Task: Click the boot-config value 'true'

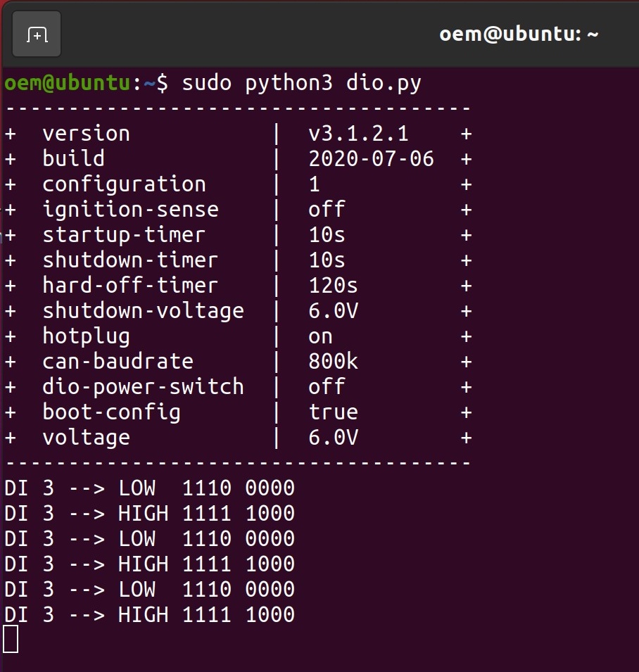Action: (x=333, y=412)
